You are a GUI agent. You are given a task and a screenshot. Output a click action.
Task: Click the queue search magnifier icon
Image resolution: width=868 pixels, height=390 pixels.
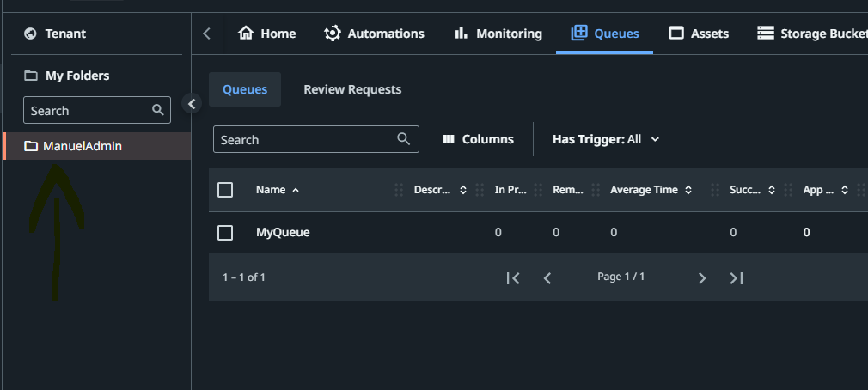(x=404, y=139)
